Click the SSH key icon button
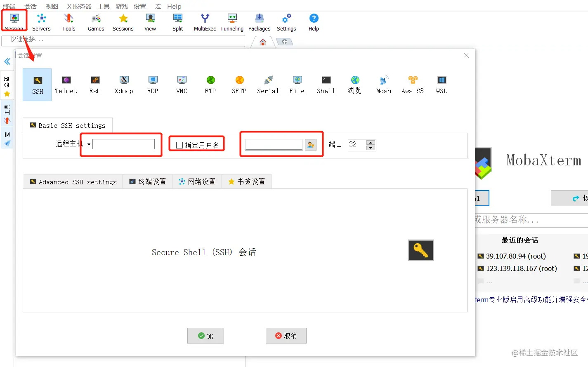This screenshot has height=367, width=588. [x=421, y=250]
